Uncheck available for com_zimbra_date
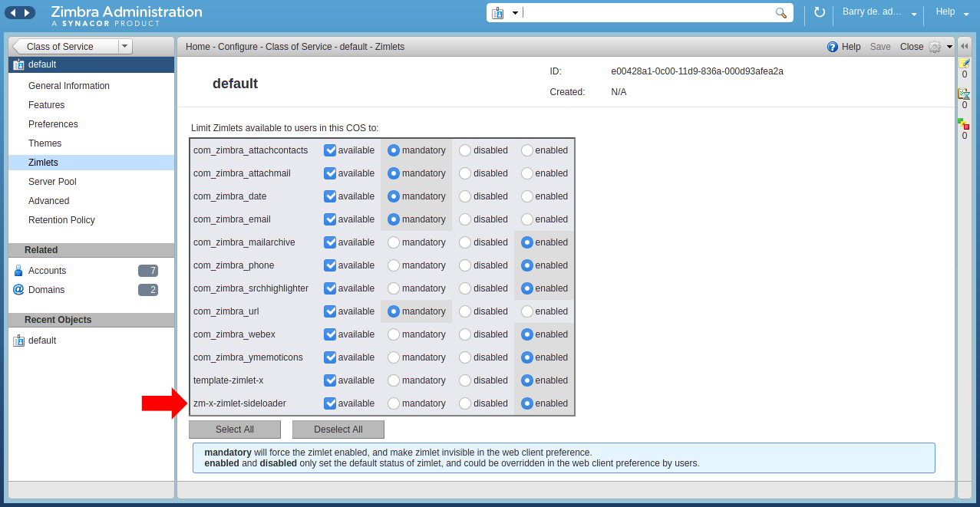980x507 pixels. tap(330, 196)
